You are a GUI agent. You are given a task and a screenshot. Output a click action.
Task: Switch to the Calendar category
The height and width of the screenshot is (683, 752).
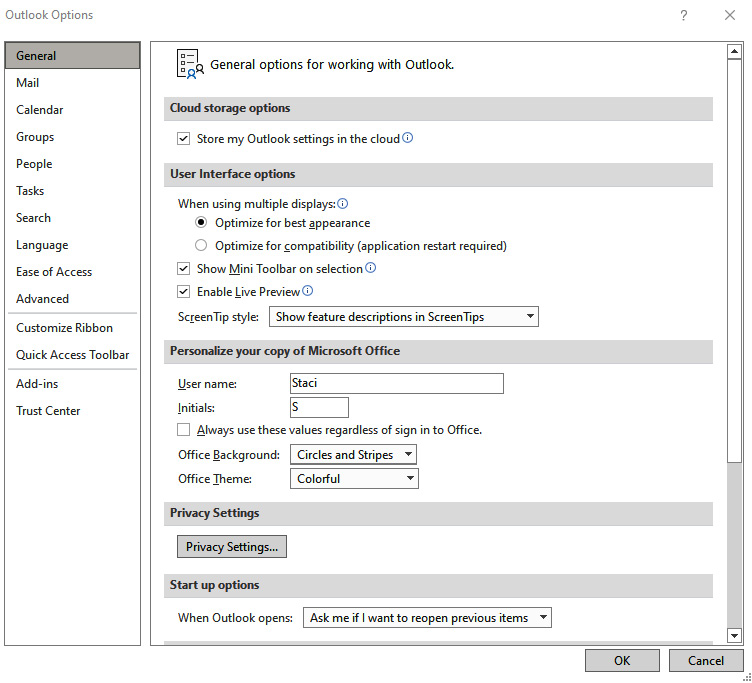[72, 109]
